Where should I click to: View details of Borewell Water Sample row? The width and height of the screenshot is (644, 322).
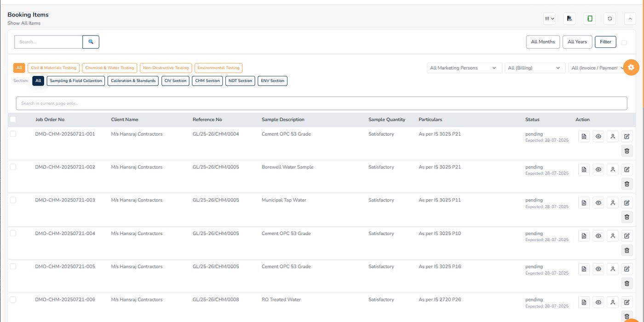pos(598,170)
